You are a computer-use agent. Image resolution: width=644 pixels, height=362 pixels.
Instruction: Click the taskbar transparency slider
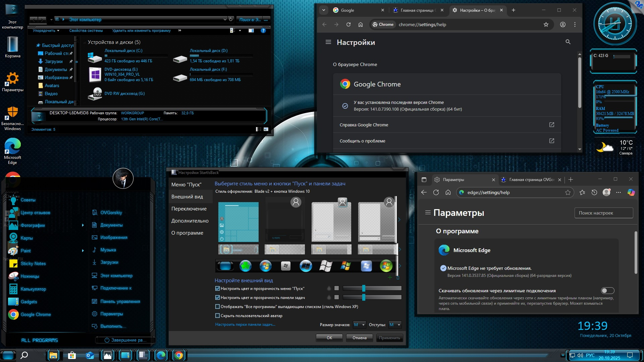coord(364,297)
